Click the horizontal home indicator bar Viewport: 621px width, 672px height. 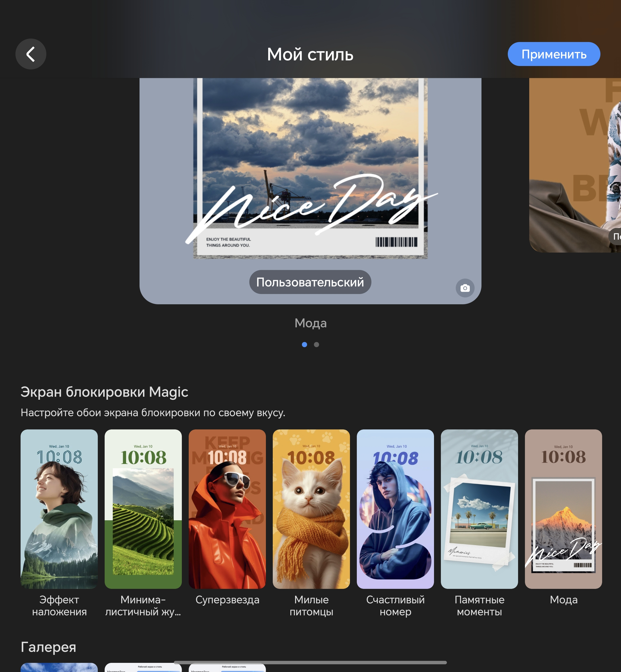310,663
